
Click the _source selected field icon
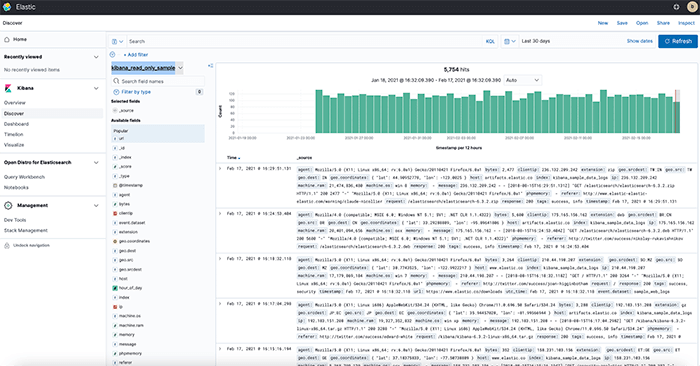(x=115, y=110)
